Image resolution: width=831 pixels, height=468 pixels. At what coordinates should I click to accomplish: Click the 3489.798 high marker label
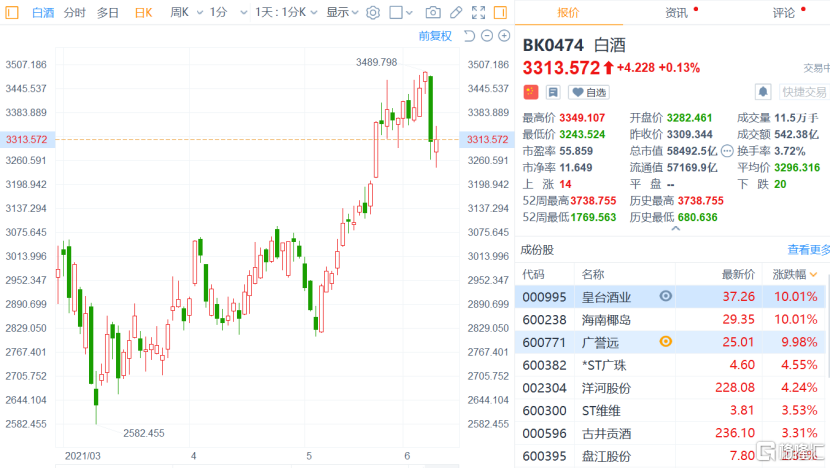click(x=376, y=62)
